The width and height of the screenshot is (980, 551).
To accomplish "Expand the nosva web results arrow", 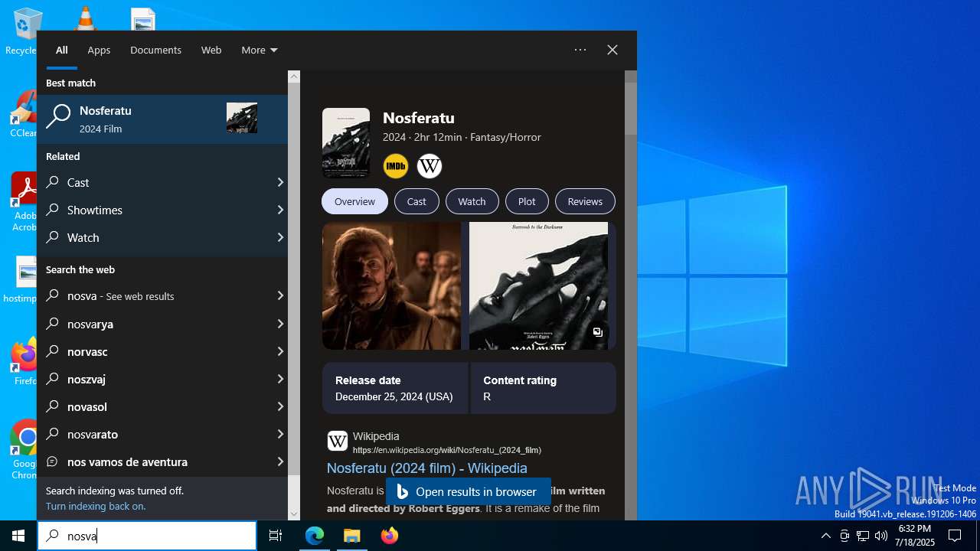I will (280, 295).
